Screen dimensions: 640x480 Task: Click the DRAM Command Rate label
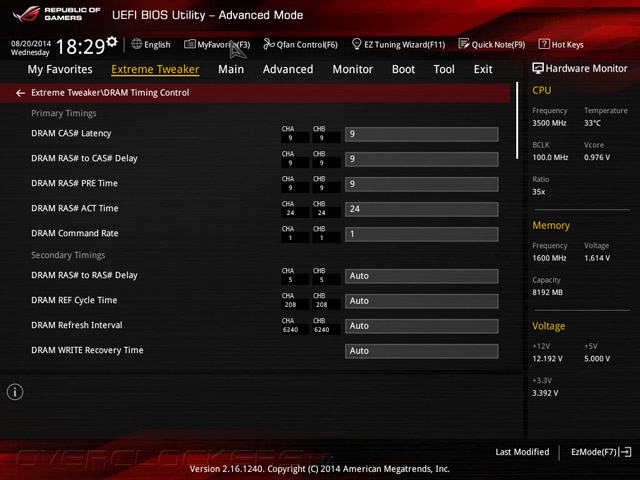click(75, 233)
